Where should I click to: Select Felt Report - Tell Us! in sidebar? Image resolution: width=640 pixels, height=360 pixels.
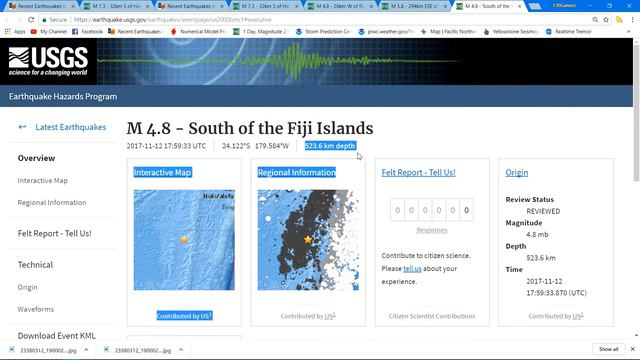pos(54,233)
